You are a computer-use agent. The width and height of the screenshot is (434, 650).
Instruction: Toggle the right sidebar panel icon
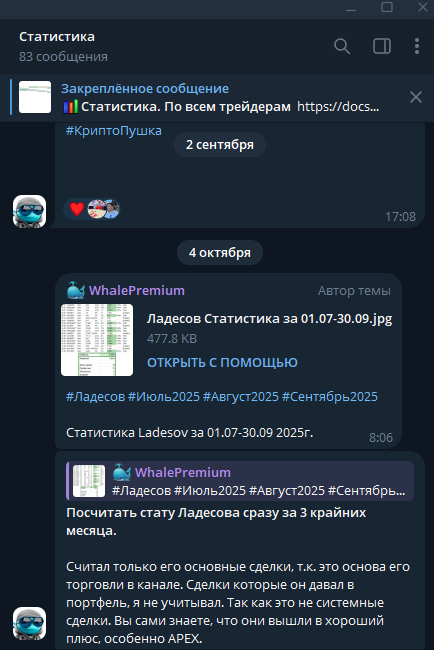pyautogui.click(x=382, y=46)
